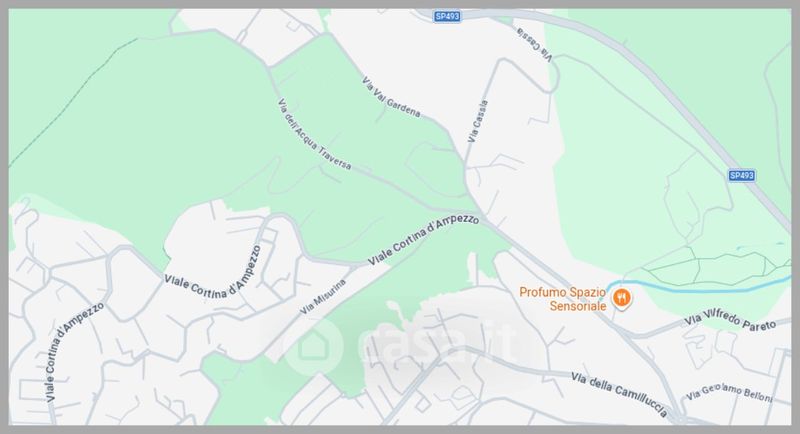Click the upside-down Via Cassia label near SP493
Image resolution: width=800 pixels, height=434 pixels.
[535, 45]
